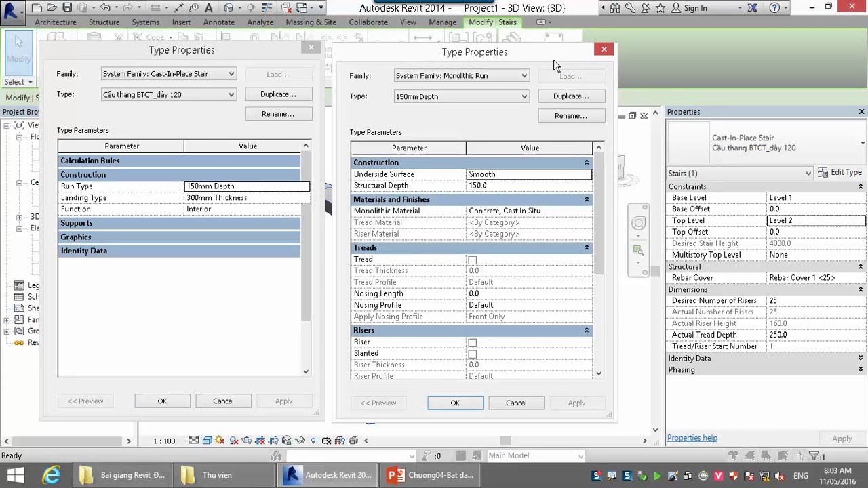Collapse the Materials and Finishes group
The width and height of the screenshot is (868, 488).
[x=587, y=199]
